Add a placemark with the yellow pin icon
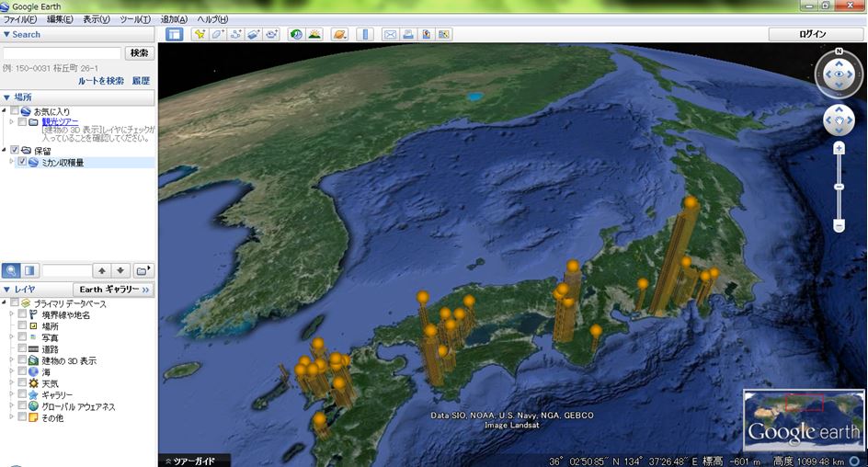This screenshot has width=868, height=467. [200, 34]
